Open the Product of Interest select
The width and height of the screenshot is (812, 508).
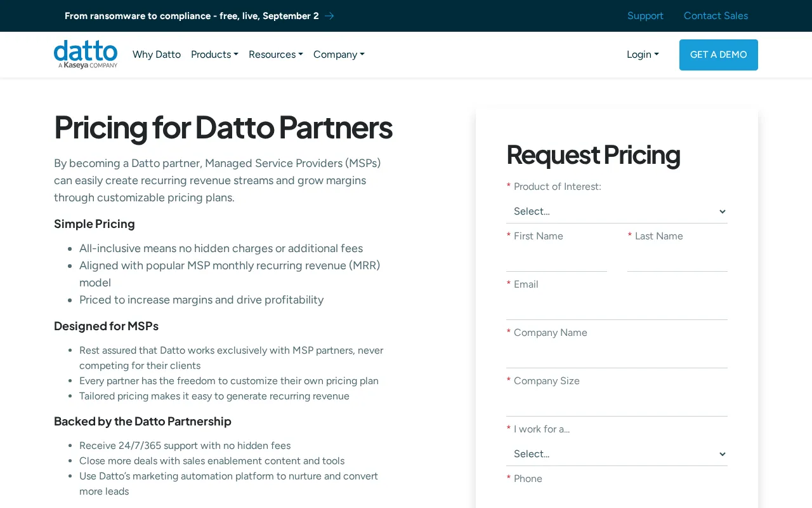(617, 211)
